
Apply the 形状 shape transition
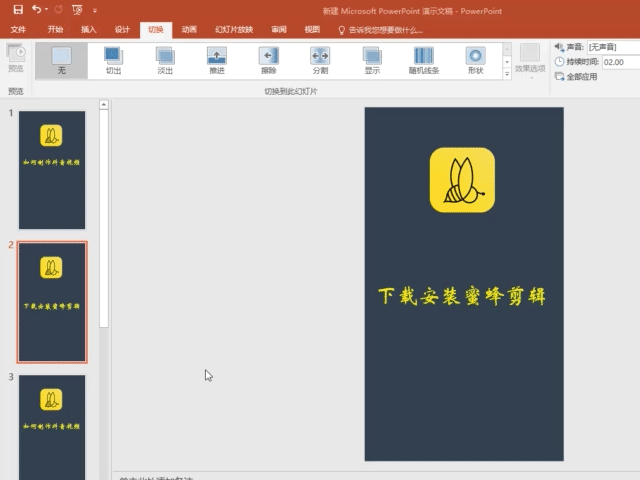point(476,61)
